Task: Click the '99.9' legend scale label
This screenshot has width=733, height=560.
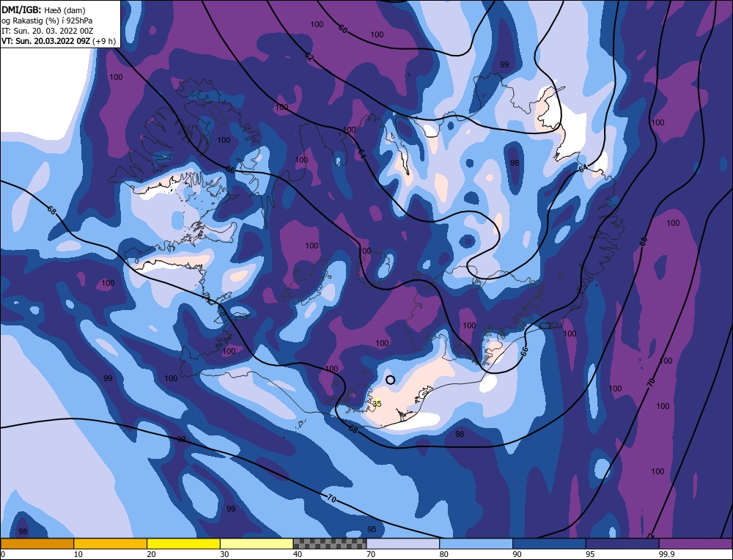Action: pos(665,554)
